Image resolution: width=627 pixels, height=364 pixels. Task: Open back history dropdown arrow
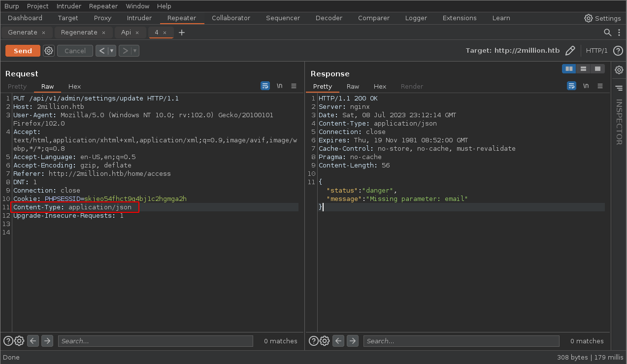112,51
